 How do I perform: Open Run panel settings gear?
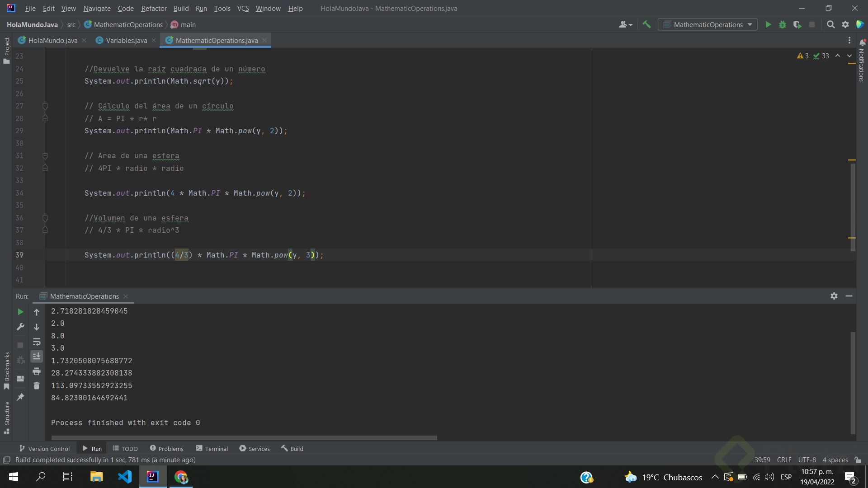[x=834, y=296]
